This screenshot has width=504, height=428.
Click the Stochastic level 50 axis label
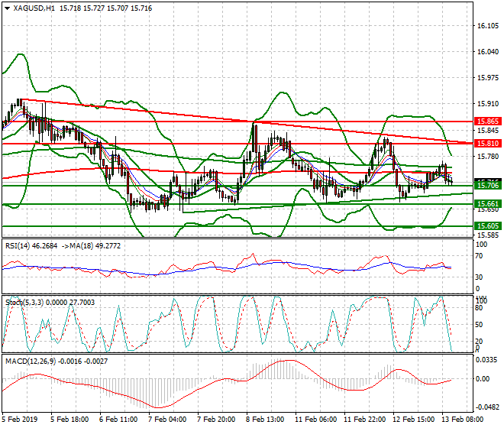pyautogui.click(x=479, y=325)
